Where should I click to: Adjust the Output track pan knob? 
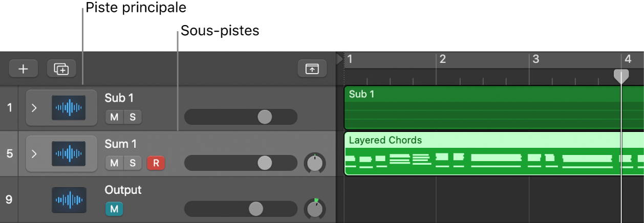pyautogui.click(x=314, y=209)
